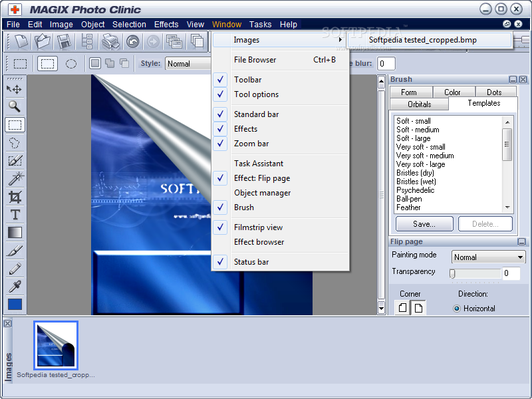Choose elliptical selection shape option
The image size is (532, 399).
coord(71,64)
